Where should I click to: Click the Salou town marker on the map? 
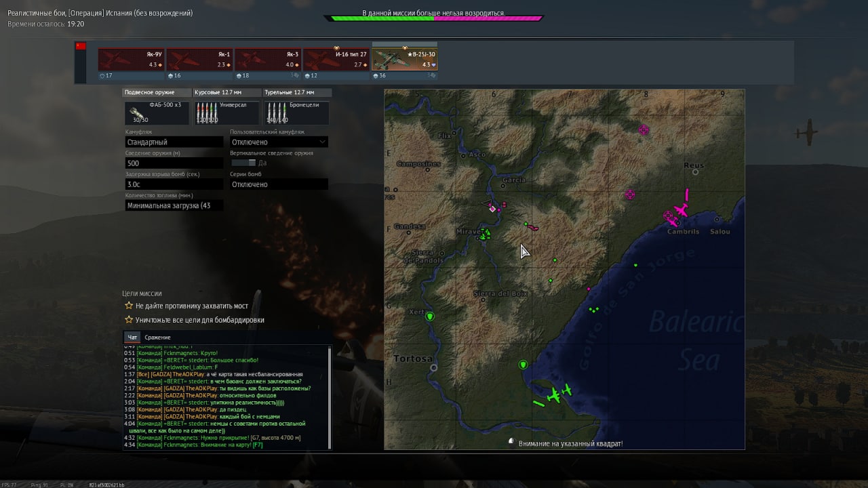coord(717,220)
